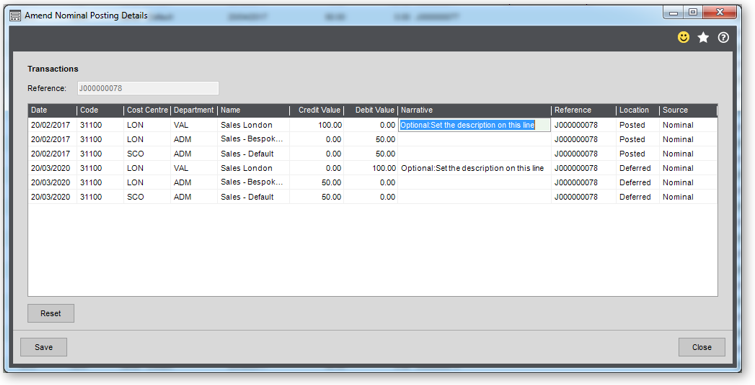The height and width of the screenshot is (385, 755).
Task: Select the deferred Sales London row's narrative cell
Action: point(474,168)
